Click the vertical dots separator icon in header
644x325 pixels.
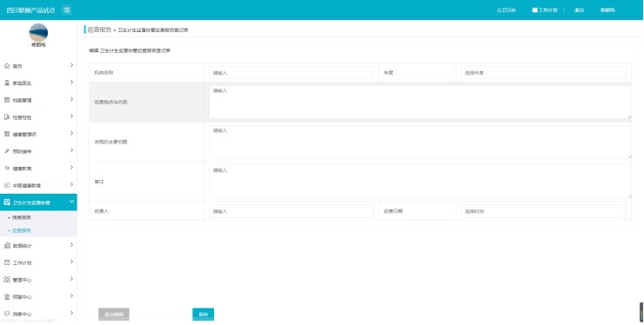(564, 10)
